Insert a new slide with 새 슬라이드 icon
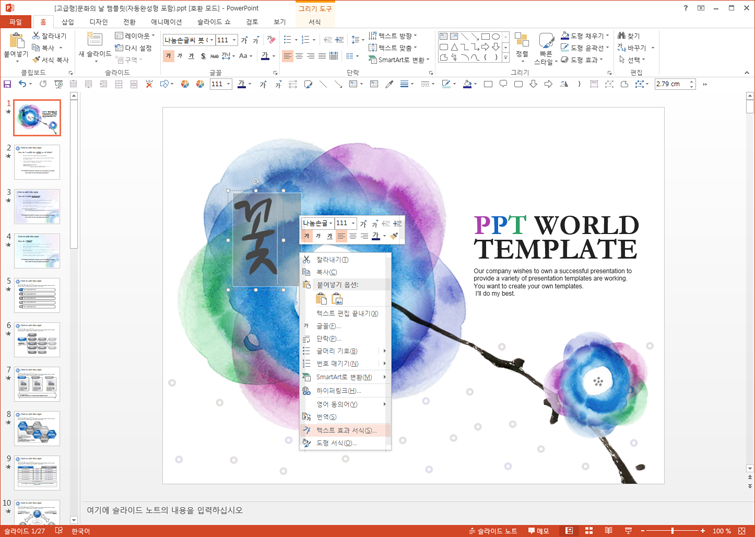The height and width of the screenshot is (537, 755). click(x=94, y=40)
